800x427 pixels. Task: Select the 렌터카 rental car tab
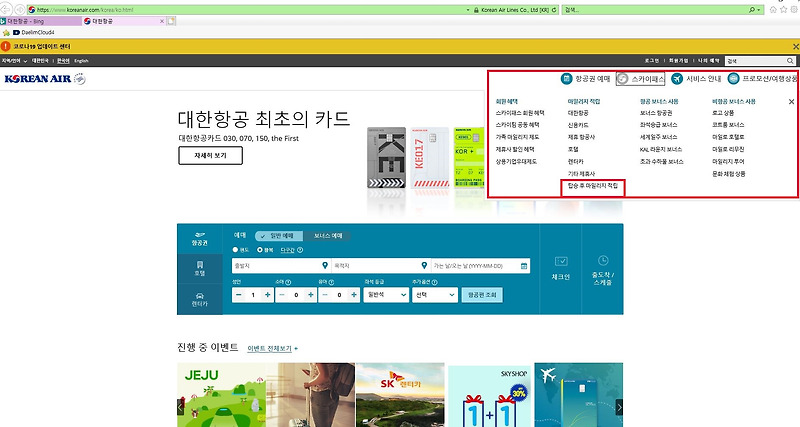(199, 299)
